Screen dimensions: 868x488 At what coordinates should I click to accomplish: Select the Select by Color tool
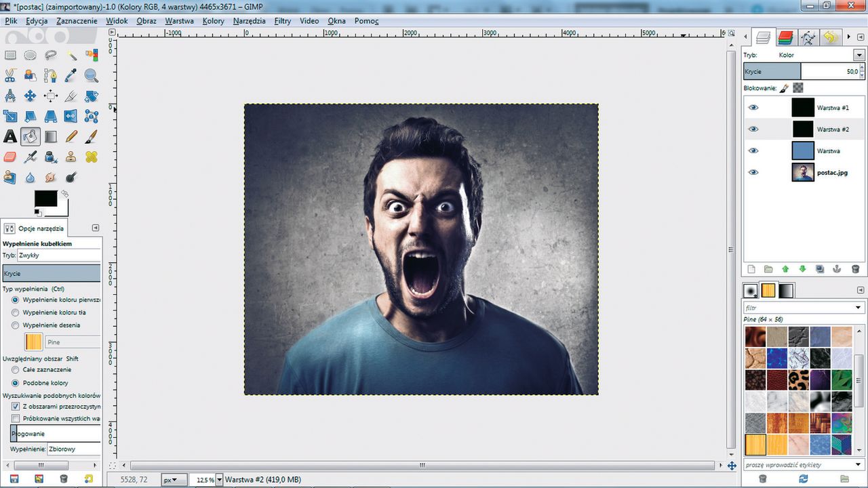[x=92, y=55]
